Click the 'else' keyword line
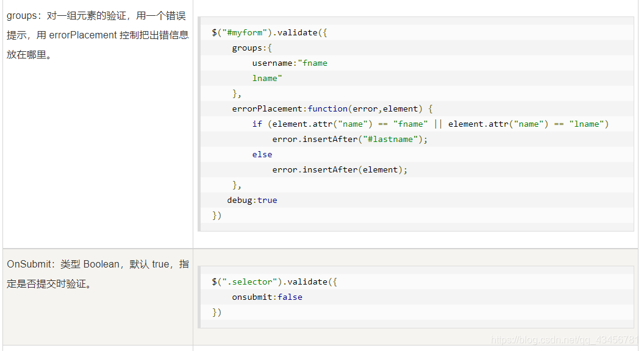644x351 pixels. [x=262, y=154]
